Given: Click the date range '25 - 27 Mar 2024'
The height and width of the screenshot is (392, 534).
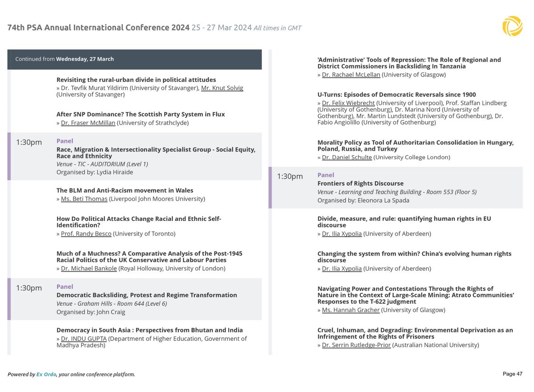Looking at the screenshot, I should 222,28.
